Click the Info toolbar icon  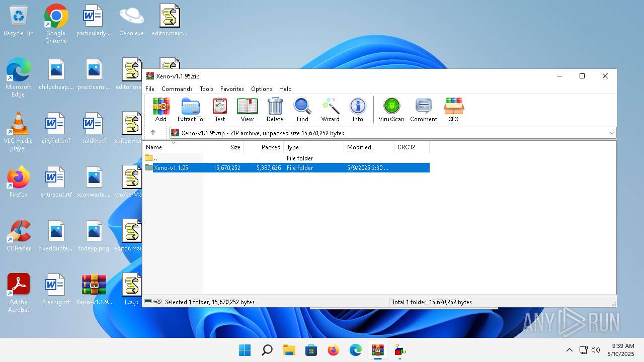[x=358, y=110]
